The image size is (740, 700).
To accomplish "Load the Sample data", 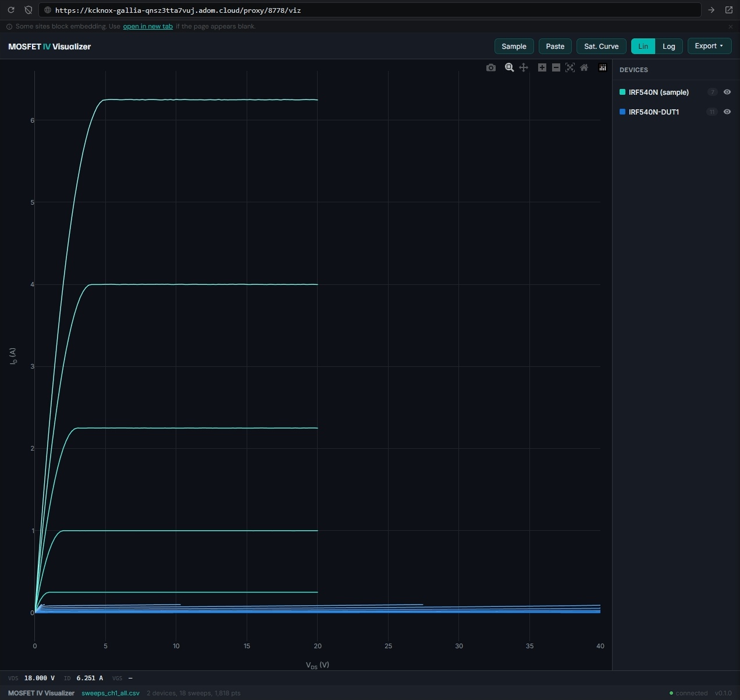I will click(514, 46).
